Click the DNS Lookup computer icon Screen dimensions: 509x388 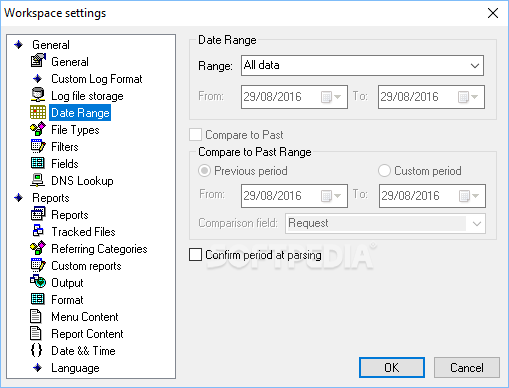point(38,180)
